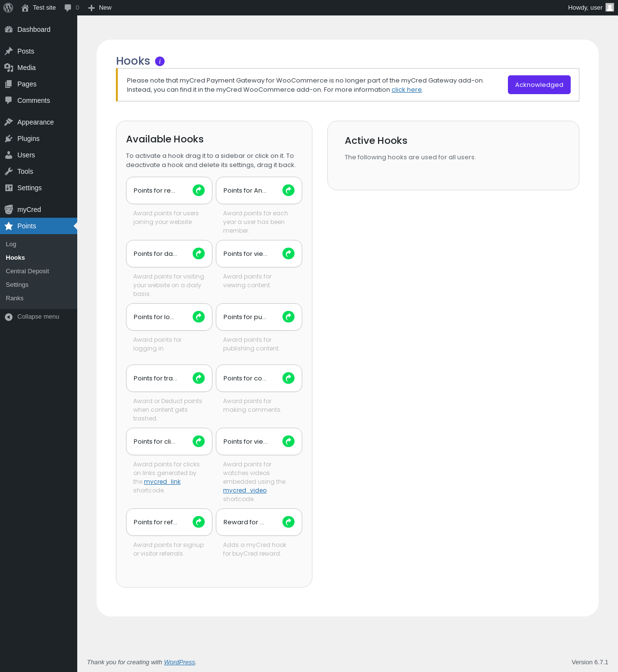Image resolution: width=618 pixels, height=672 pixels.
Task: Activate hook arrow on 'Points for ref...' card
Action: click(198, 522)
